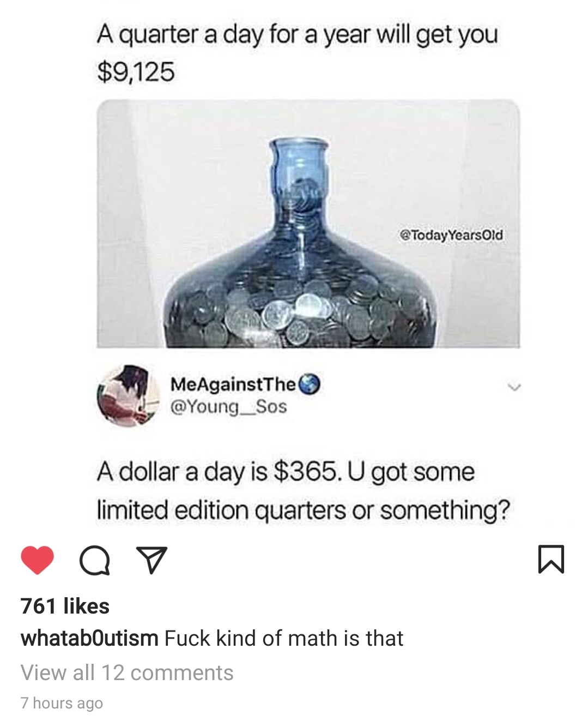Tap the caption 'Fuck kind of math is that'
Image resolution: width=588 pixels, height=727 pixels.
point(284,638)
